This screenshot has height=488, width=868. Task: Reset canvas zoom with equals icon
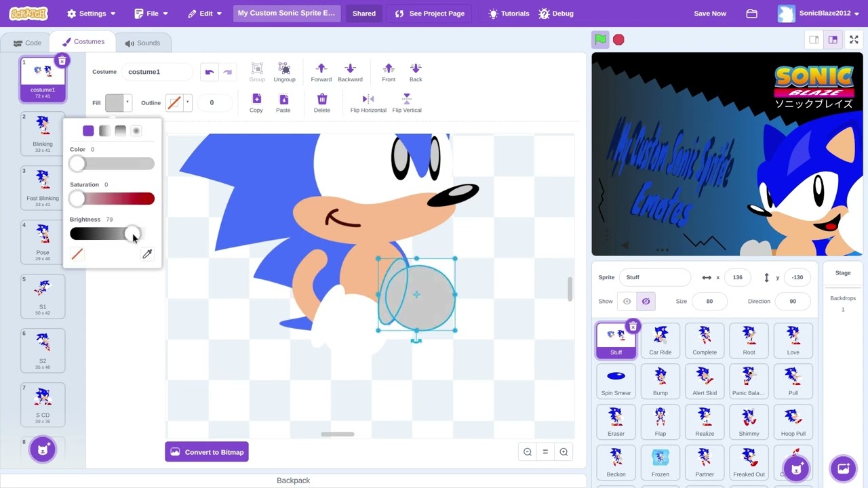click(x=545, y=452)
